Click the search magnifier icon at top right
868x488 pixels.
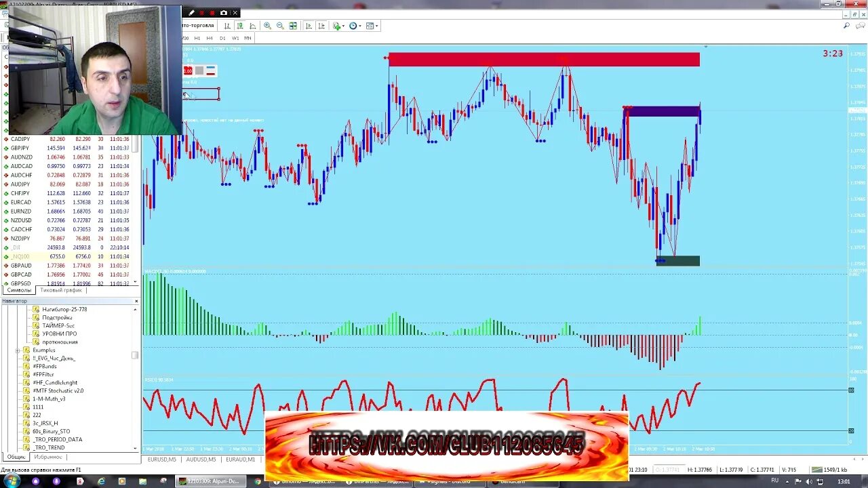coord(846,26)
